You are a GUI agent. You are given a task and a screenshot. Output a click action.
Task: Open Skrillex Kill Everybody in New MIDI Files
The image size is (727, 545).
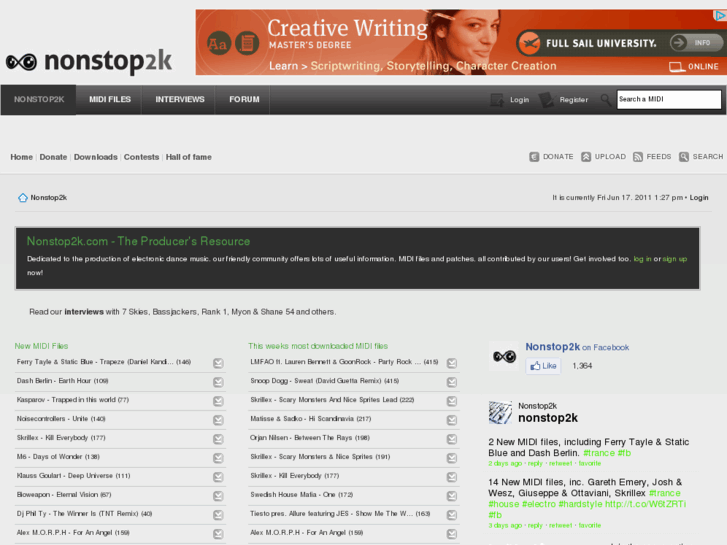tap(61, 438)
